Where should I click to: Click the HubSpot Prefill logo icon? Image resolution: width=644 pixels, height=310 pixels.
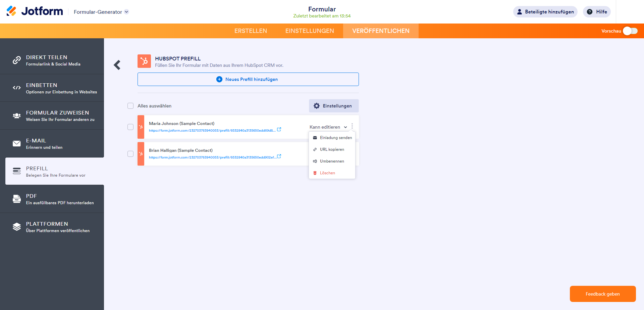[x=144, y=61]
